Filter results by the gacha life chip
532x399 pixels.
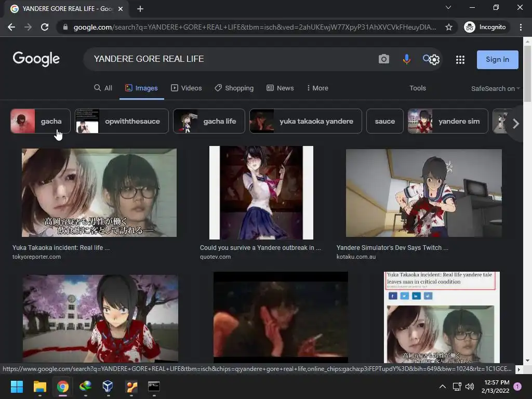coord(209,121)
